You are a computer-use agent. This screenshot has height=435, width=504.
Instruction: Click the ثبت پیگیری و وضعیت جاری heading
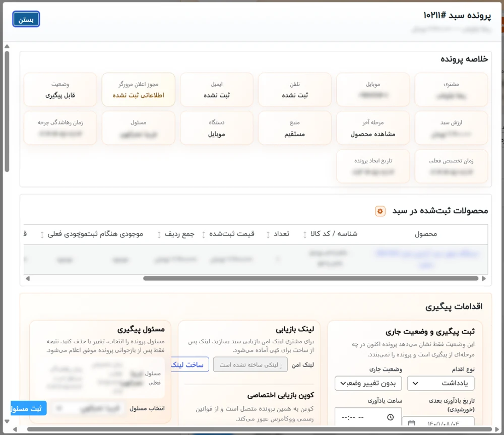coord(430,332)
